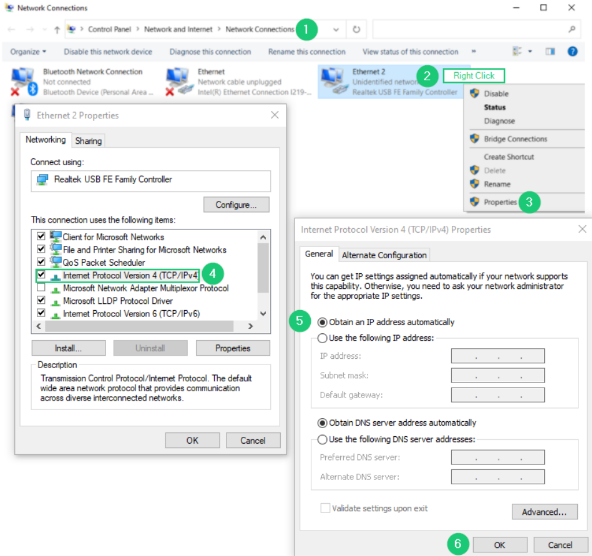Open the change view dropdown arrow
Screen dimensions: 592x556
[530, 51]
